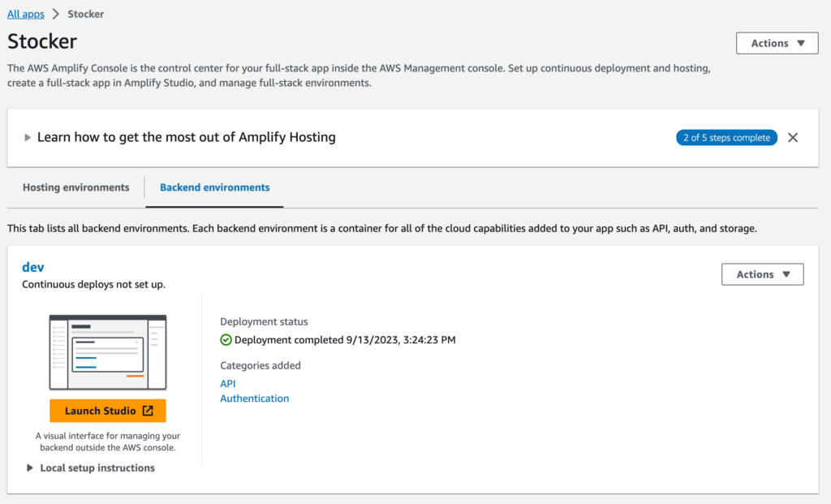The height and width of the screenshot is (504, 831).
Task: Open the API category link
Action: point(228,384)
